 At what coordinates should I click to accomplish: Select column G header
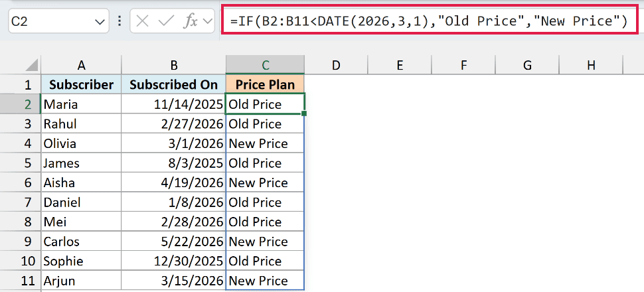(x=527, y=65)
